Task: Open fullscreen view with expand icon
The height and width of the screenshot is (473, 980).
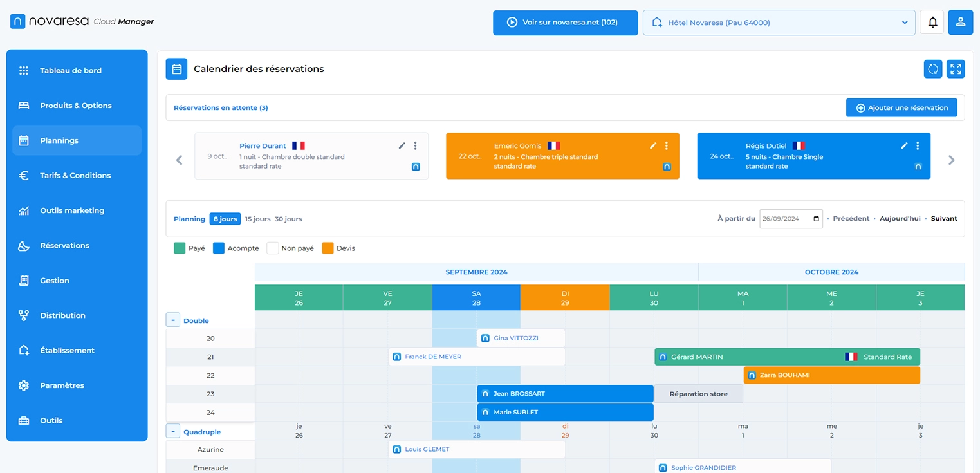Action: pyautogui.click(x=956, y=69)
